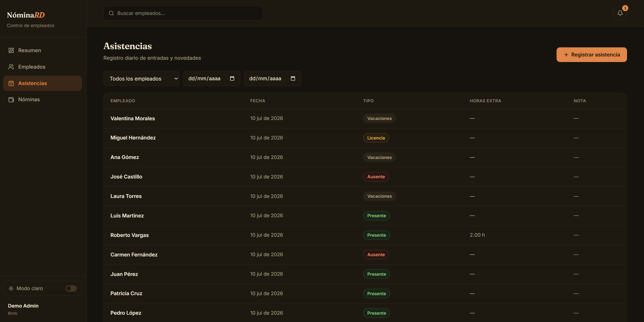Click the plus icon in Registrar asistencia

point(566,55)
